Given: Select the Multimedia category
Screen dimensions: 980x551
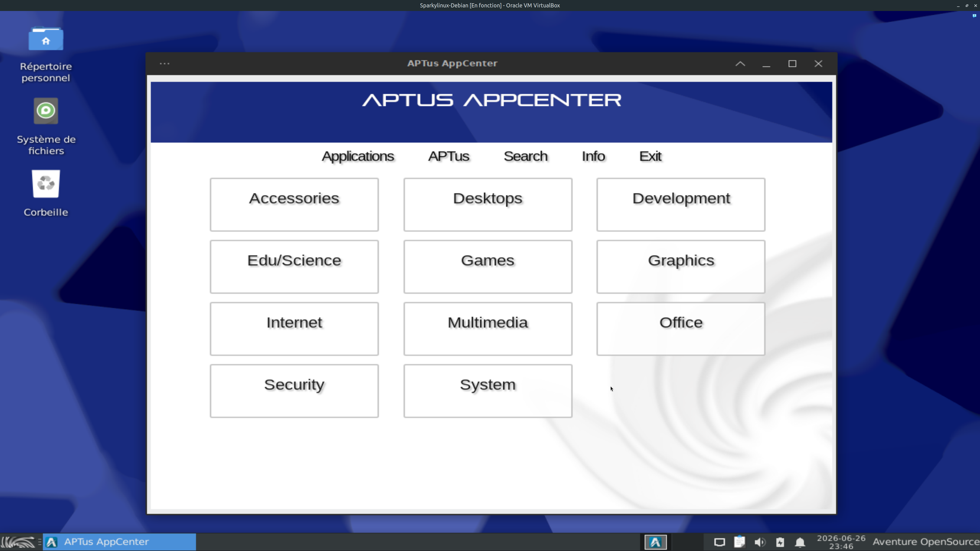Looking at the screenshot, I should (488, 329).
